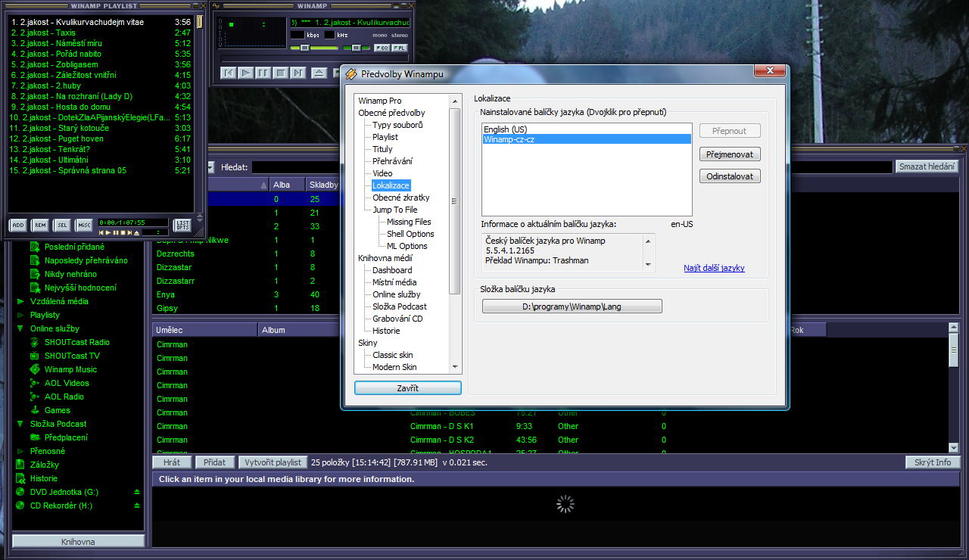Click 'Smazat hledání' button
This screenshot has height=560, width=969.
(927, 166)
